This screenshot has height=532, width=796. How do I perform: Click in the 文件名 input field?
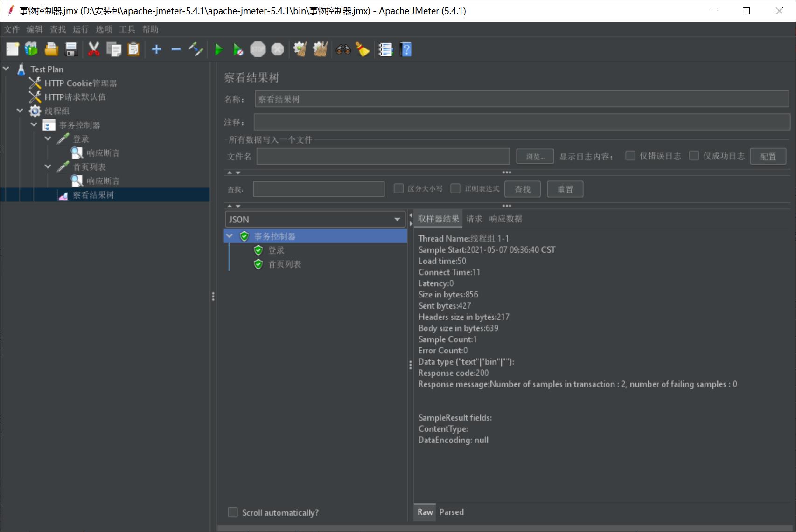click(383, 156)
